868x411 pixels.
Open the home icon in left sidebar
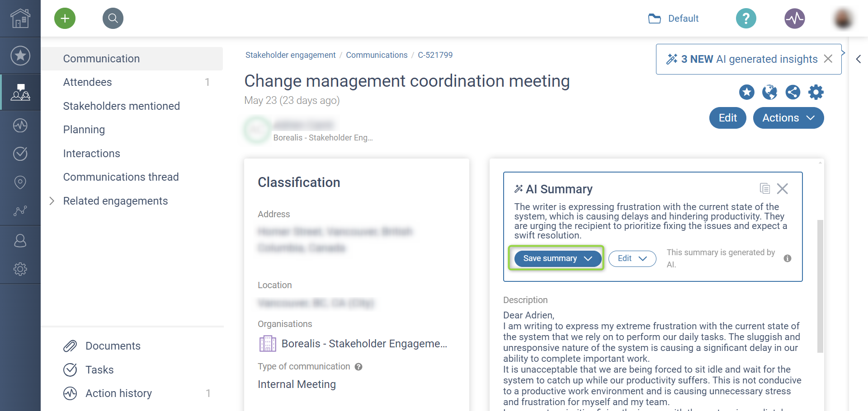[20, 19]
